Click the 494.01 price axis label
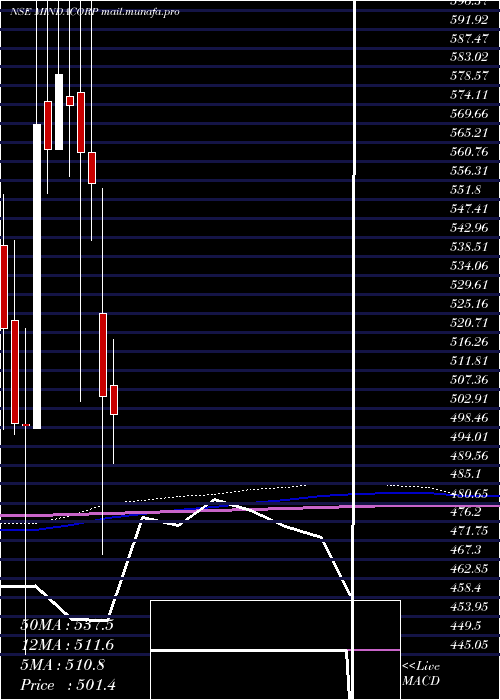This screenshot has height=700, width=500. pos(469,436)
